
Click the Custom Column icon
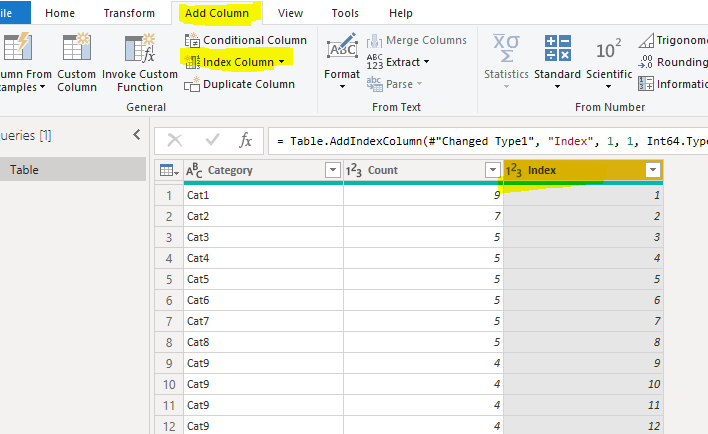point(76,47)
